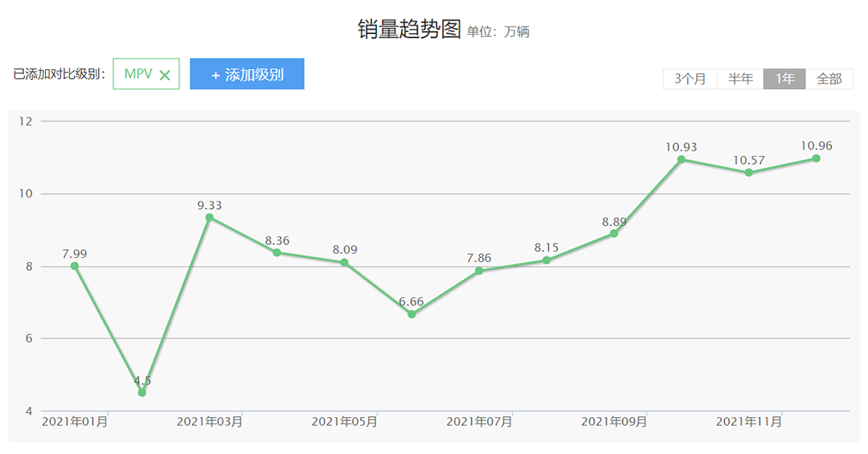Select the 4.5 lowest data point

tap(142, 392)
